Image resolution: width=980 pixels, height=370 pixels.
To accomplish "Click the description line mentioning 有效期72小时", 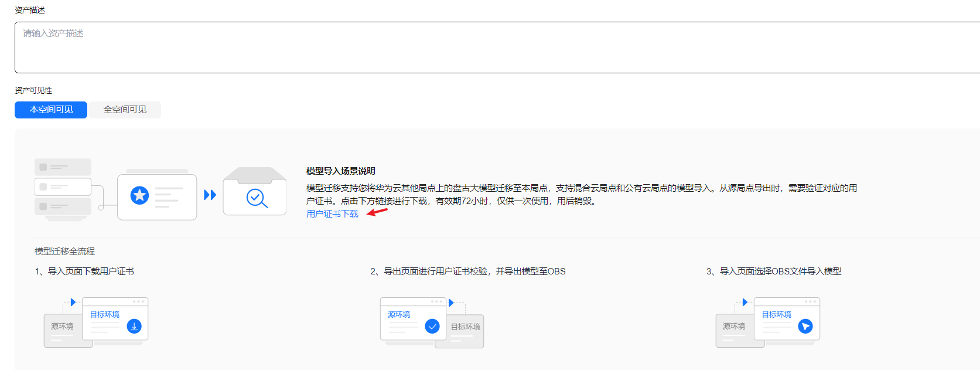I will point(452,201).
